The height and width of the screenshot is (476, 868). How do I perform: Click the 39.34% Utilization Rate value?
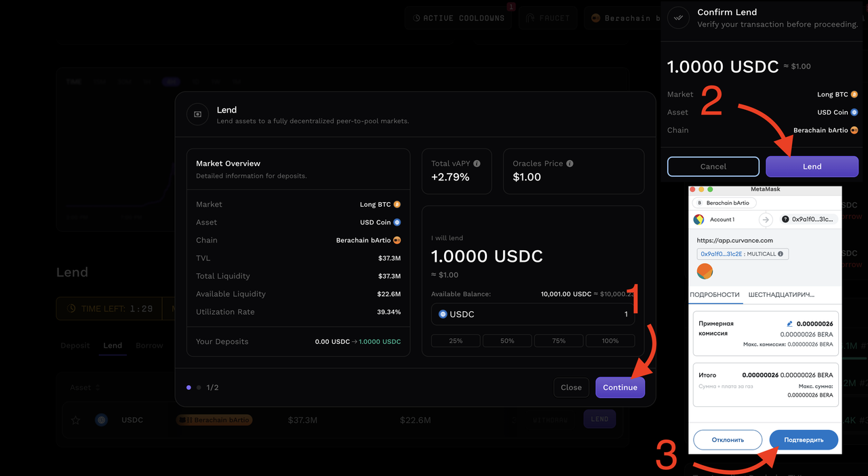[389, 312]
